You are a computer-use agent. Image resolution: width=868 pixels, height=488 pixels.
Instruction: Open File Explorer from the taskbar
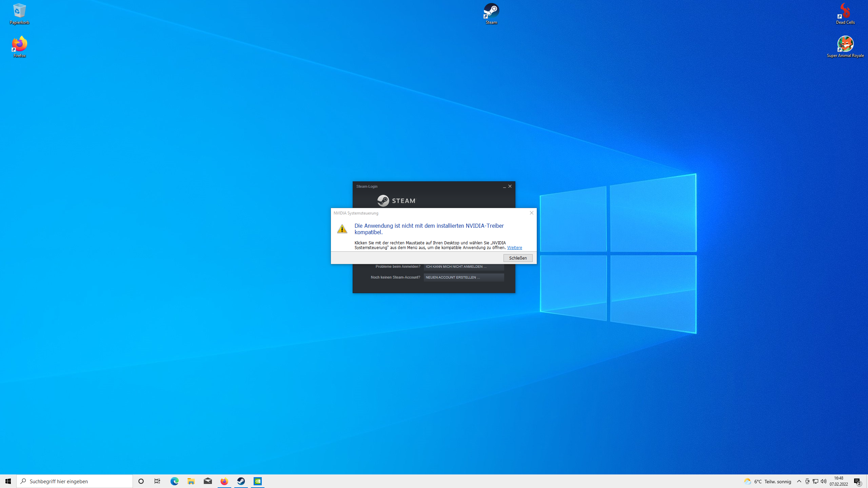click(191, 481)
